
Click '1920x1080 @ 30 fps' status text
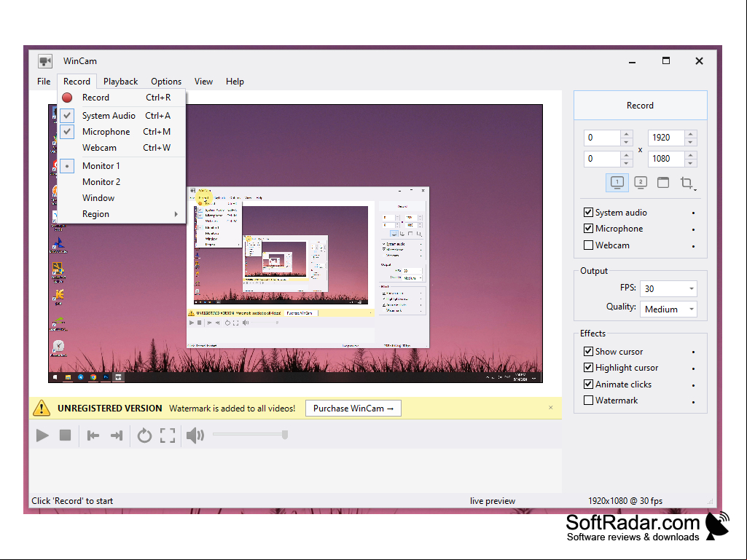point(625,501)
